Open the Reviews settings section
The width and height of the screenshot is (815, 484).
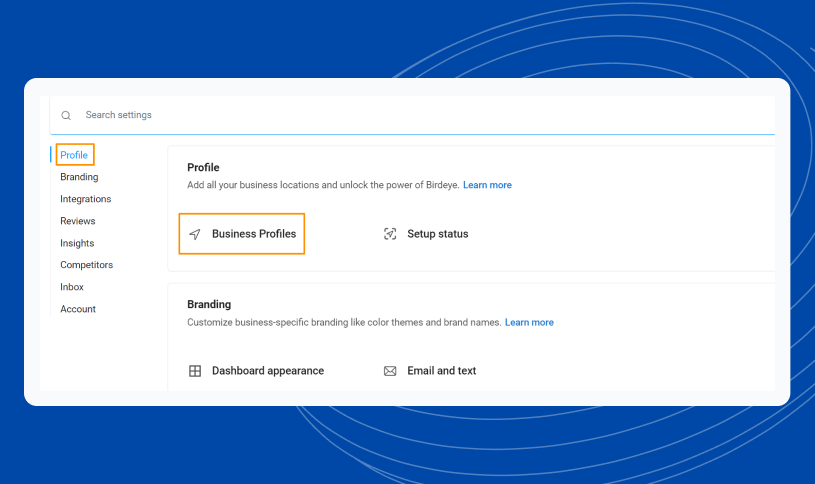(x=78, y=221)
